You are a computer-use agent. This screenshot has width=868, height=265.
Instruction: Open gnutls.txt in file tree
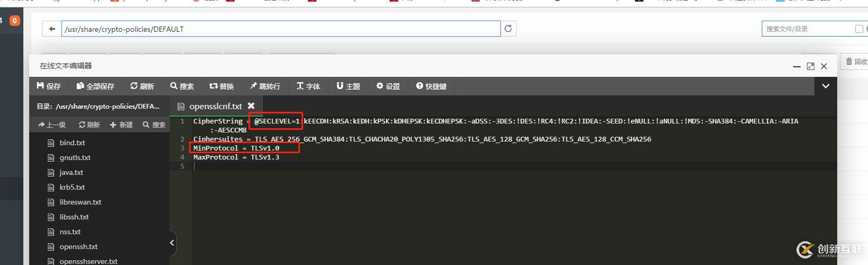pos(75,157)
